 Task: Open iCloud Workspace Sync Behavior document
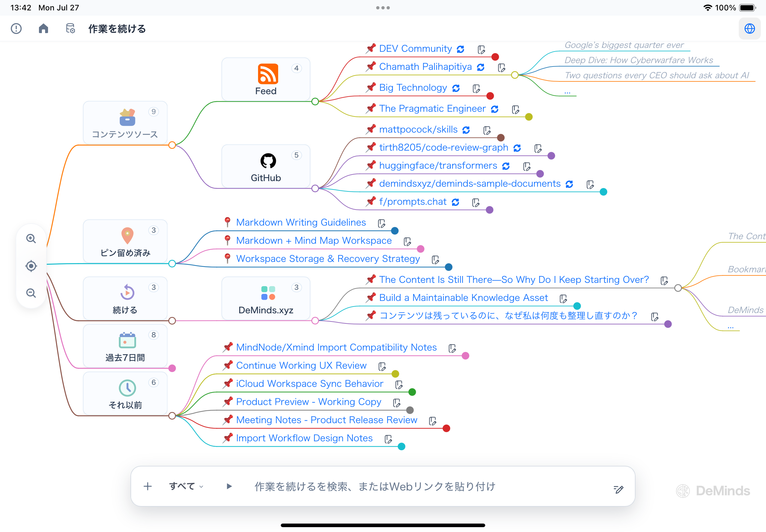point(309,384)
